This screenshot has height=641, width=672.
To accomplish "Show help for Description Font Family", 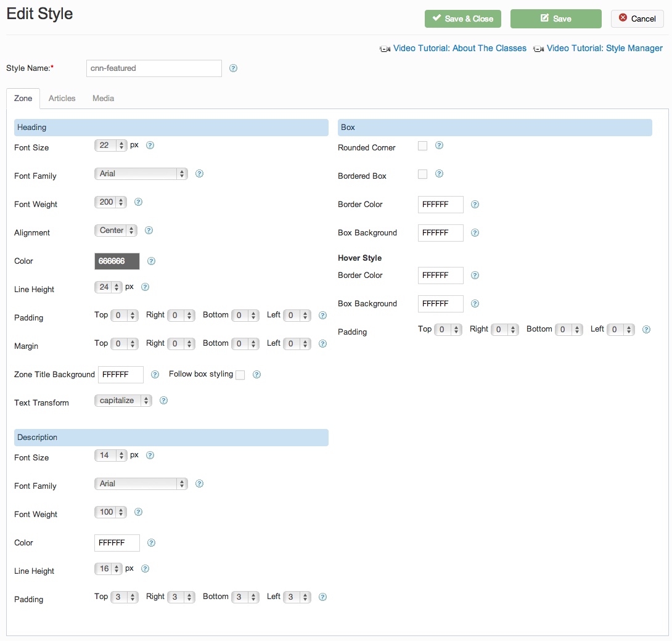I will click(x=199, y=483).
